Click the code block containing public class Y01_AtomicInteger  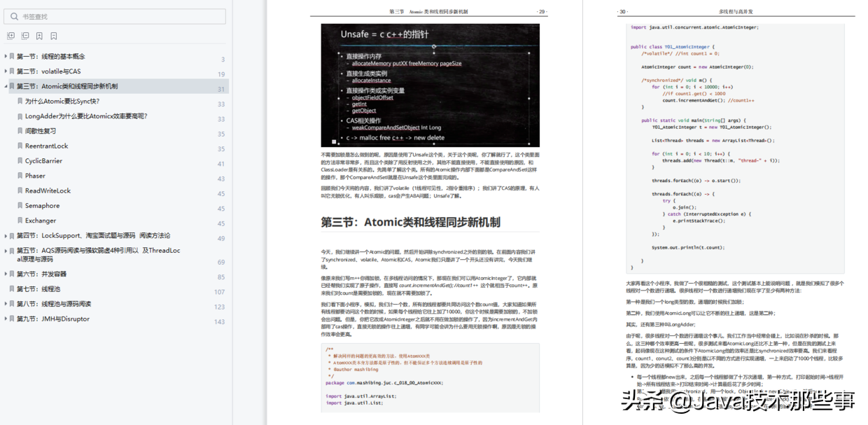[x=736, y=148]
